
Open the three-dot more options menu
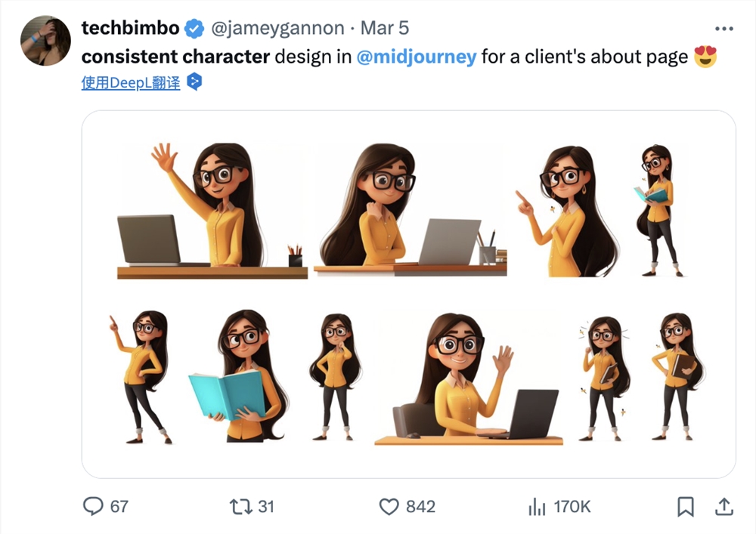click(723, 29)
